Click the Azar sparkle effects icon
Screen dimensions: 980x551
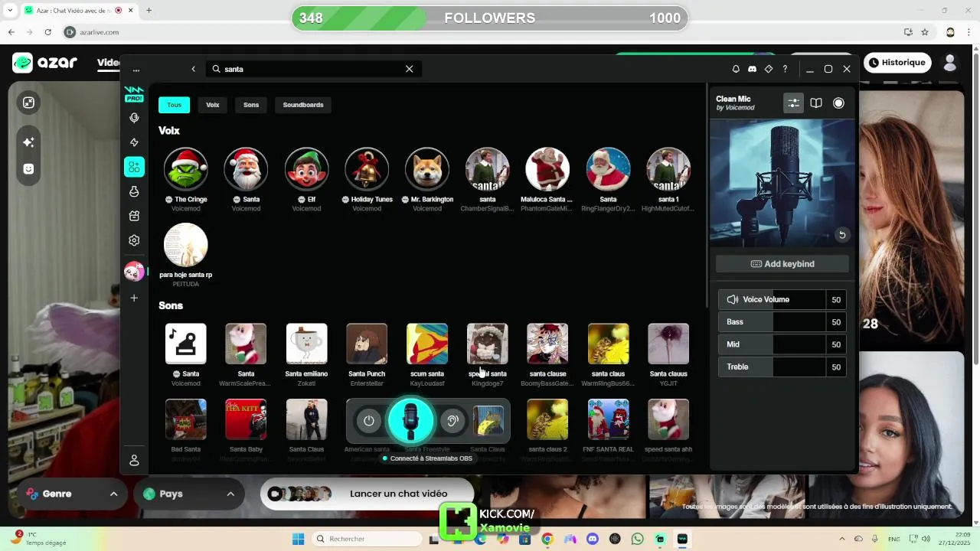click(28, 142)
